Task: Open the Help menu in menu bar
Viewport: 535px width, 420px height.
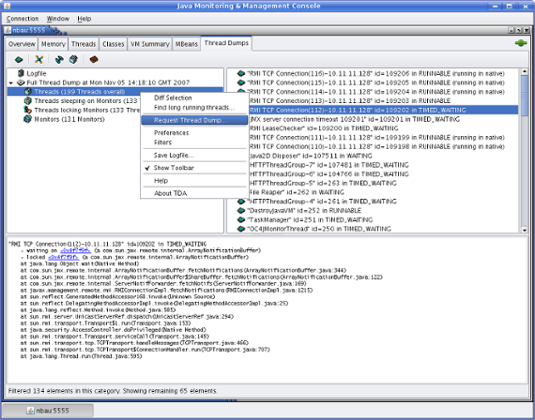Action: [84, 19]
